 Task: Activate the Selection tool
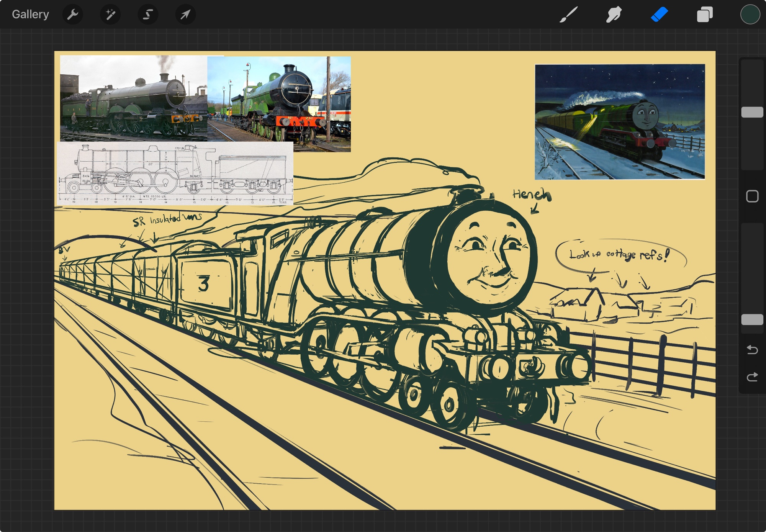(148, 15)
